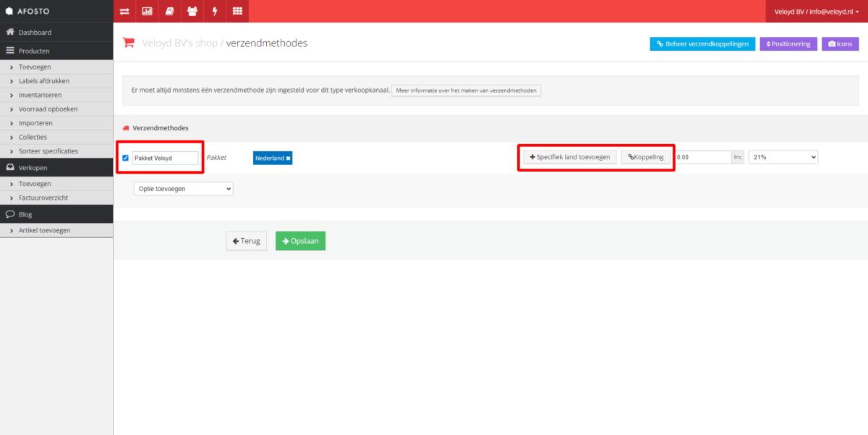868x435 pixels.
Task: Click the green Opslaan button
Action: click(300, 240)
